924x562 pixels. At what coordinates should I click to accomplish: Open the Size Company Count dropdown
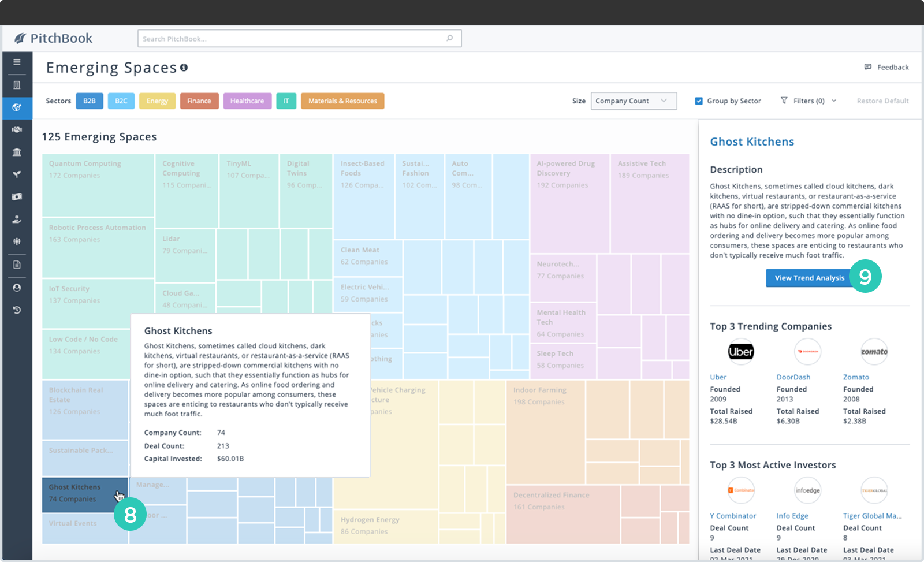coord(634,101)
